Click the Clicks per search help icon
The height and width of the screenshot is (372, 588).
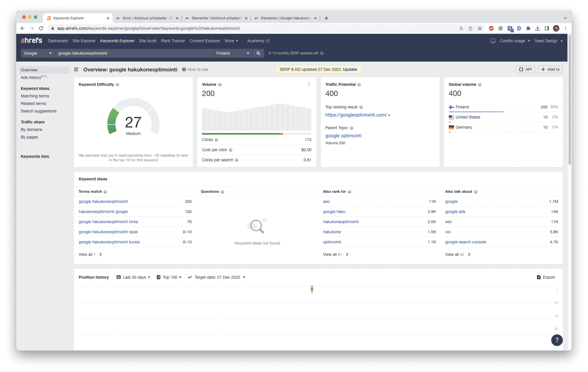[x=237, y=160]
